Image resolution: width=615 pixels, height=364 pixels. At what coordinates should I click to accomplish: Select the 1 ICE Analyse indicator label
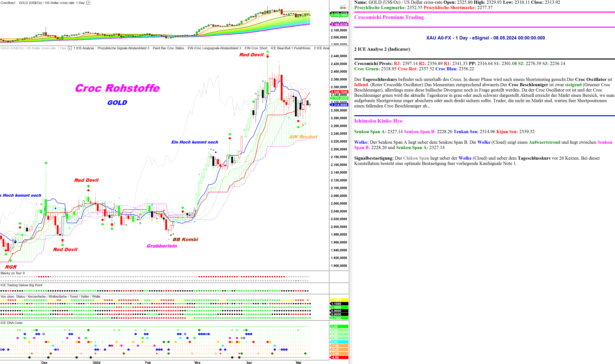point(84,48)
